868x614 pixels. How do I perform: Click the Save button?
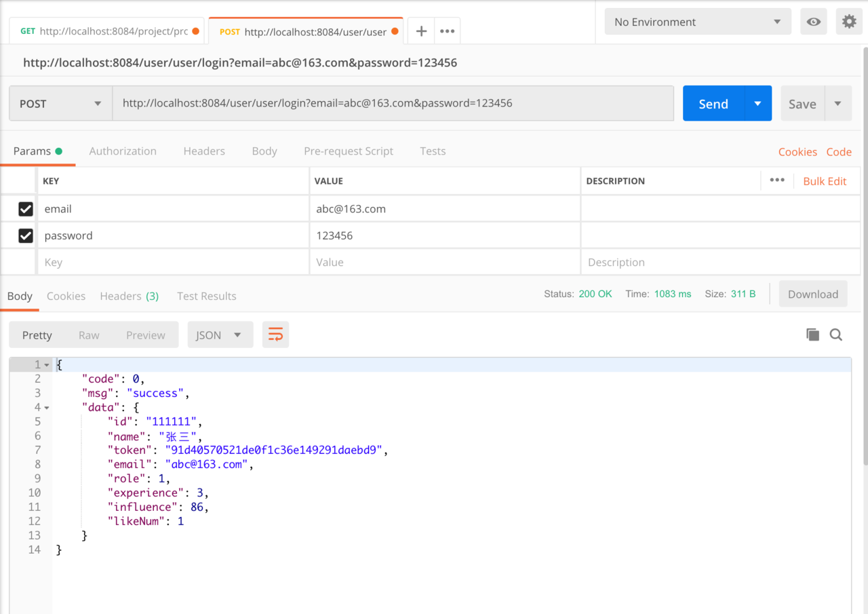click(x=802, y=103)
